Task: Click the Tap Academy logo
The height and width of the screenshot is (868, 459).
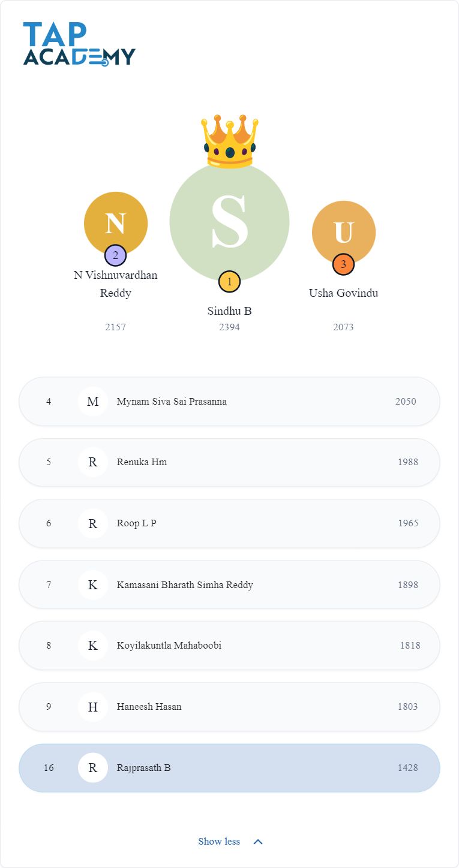Action: point(79,44)
